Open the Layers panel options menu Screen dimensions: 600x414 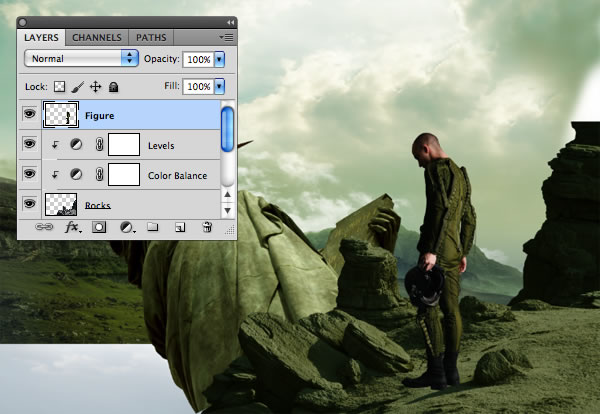[226, 37]
